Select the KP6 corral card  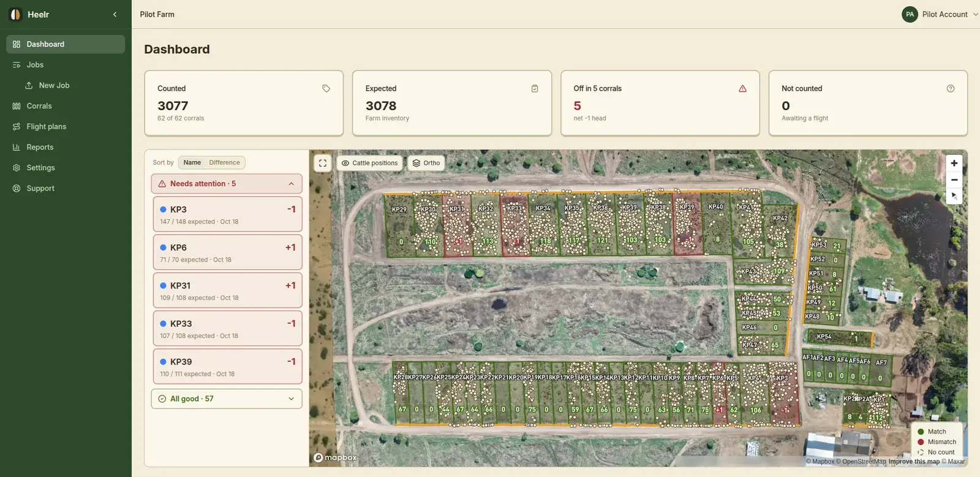pyautogui.click(x=227, y=252)
